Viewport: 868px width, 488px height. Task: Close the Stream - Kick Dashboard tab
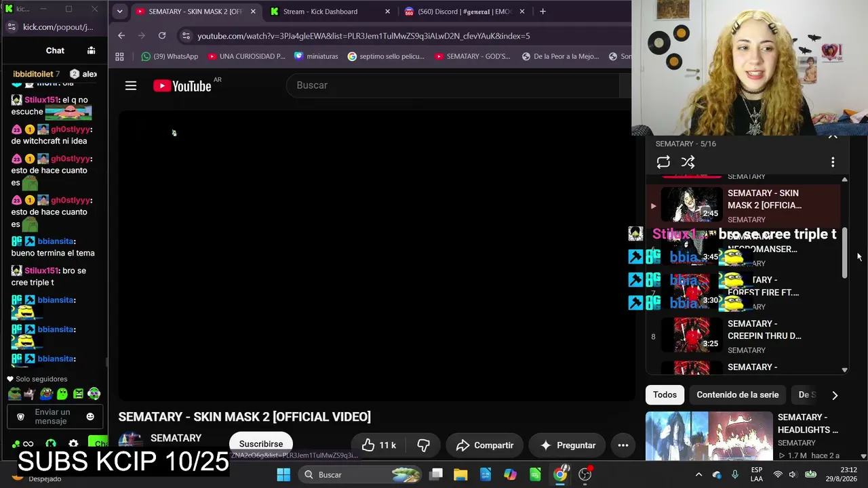click(387, 12)
